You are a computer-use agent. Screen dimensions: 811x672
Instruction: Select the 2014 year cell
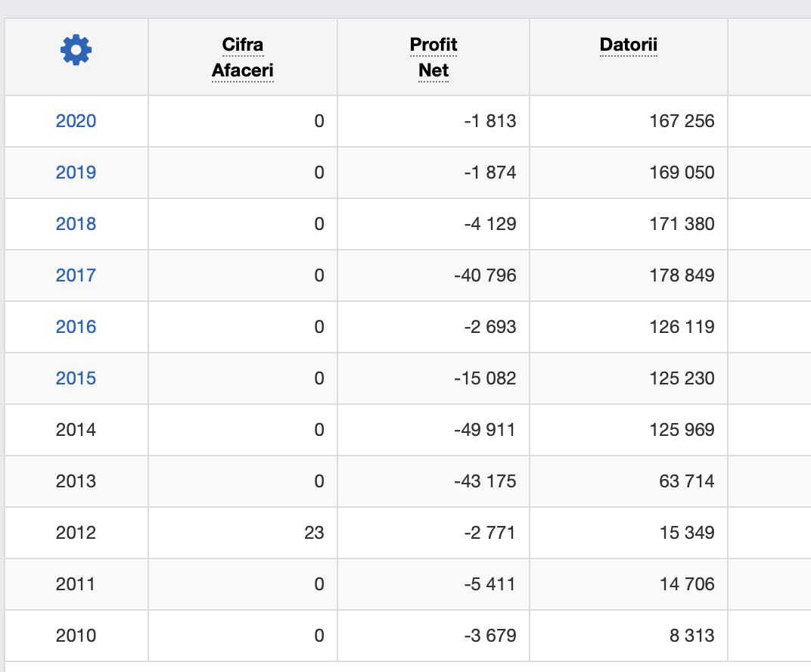76,430
